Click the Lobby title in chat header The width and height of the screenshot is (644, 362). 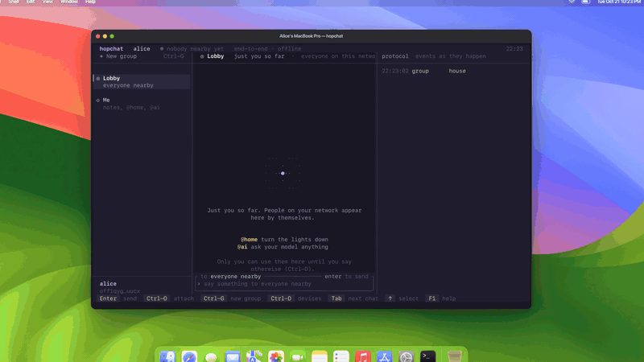[216, 56]
